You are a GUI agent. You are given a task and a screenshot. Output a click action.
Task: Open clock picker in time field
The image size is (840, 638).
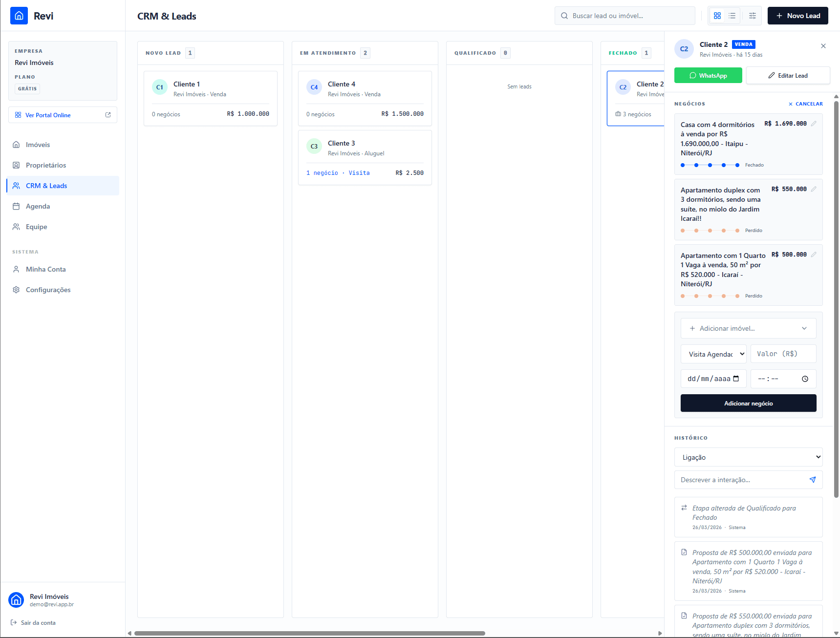click(x=805, y=379)
